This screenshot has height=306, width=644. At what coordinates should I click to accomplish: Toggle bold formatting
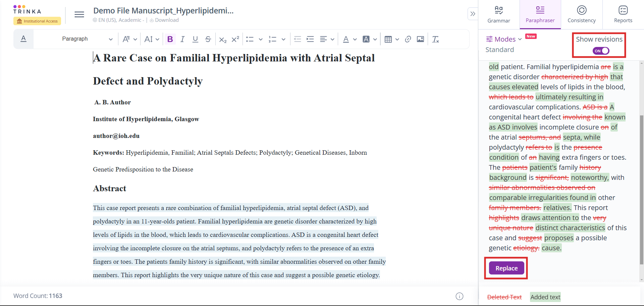pos(170,39)
